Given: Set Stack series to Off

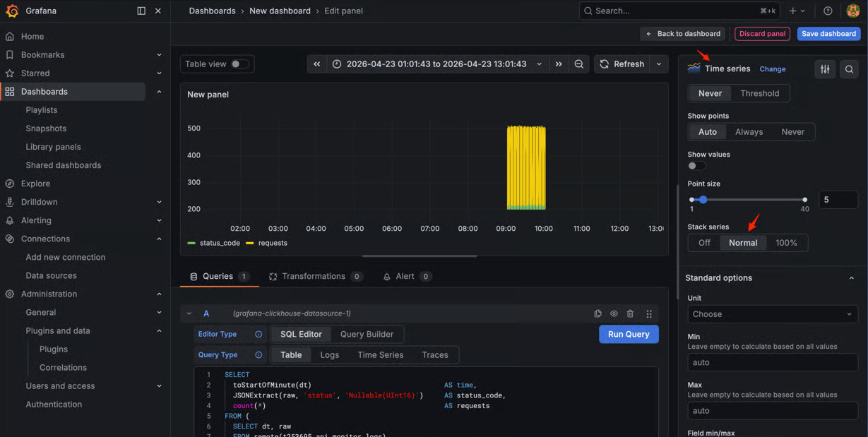Looking at the screenshot, I should [x=704, y=243].
